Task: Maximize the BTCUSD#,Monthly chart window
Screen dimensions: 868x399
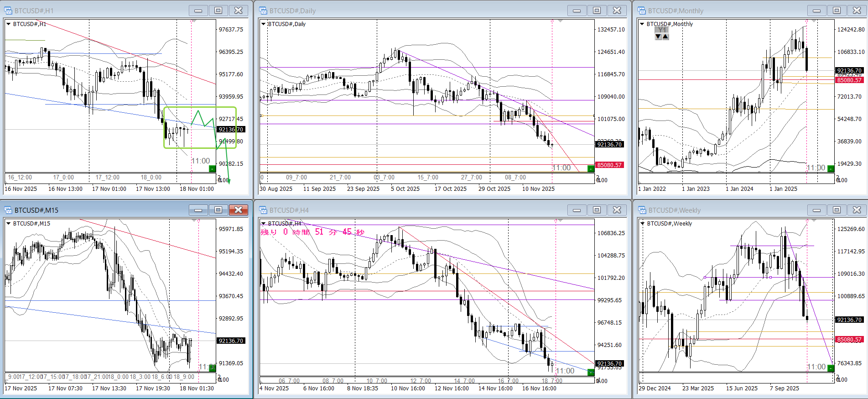Action: tap(837, 10)
